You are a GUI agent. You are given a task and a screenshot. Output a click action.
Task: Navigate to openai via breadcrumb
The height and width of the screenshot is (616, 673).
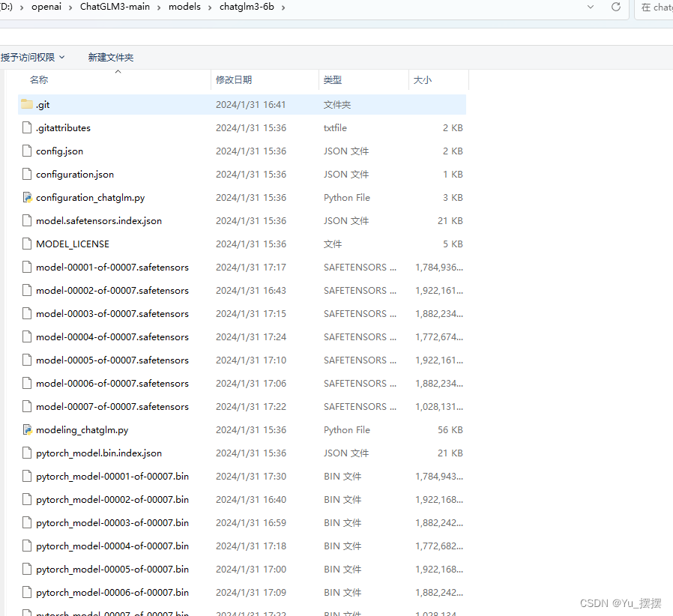pos(46,7)
